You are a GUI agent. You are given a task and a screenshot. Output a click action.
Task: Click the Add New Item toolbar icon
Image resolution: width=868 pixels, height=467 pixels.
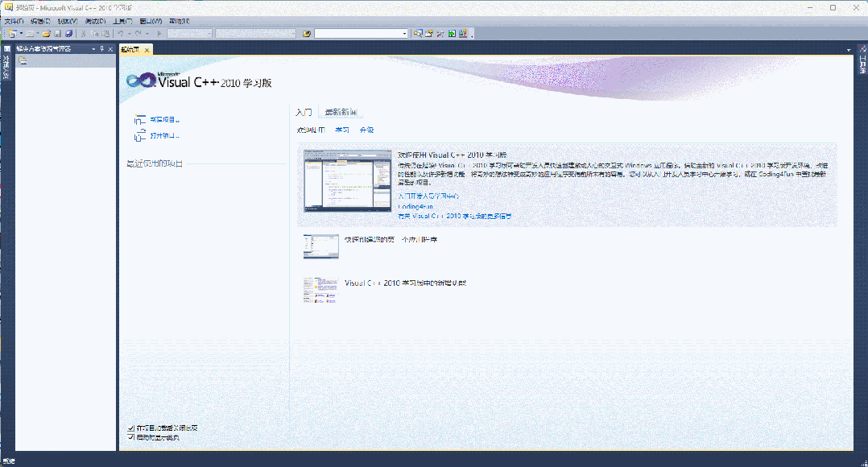click(x=31, y=34)
